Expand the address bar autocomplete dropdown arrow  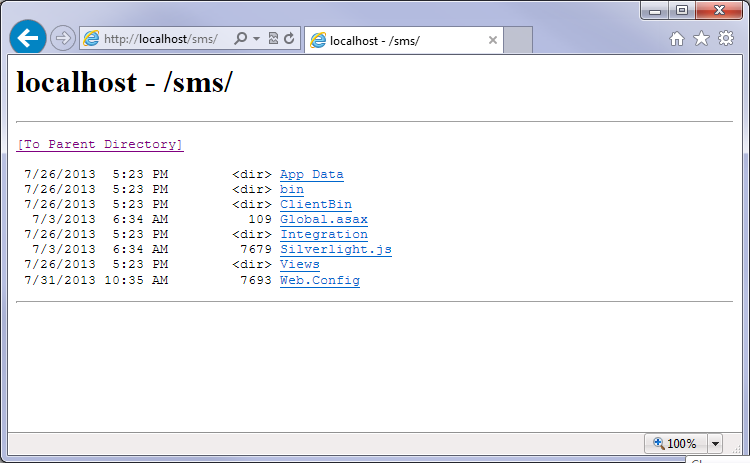[x=256, y=39]
